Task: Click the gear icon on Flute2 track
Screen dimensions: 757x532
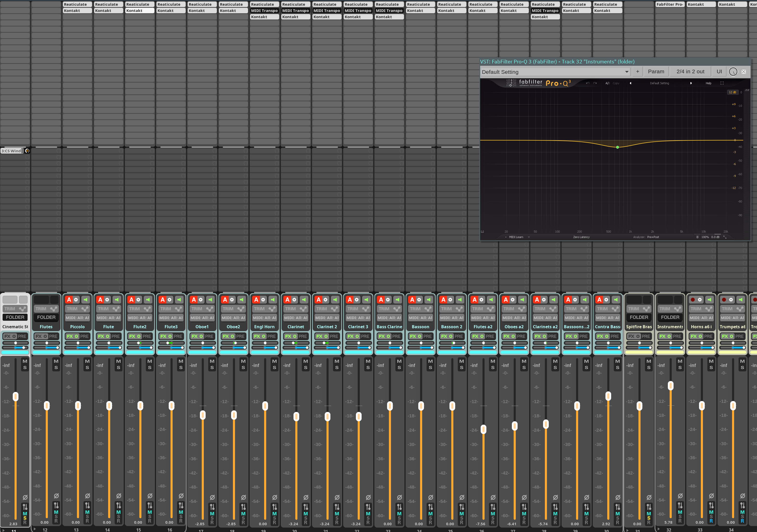Action: coord(139,300)
